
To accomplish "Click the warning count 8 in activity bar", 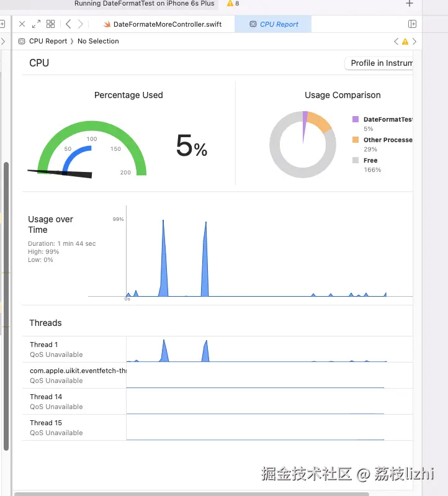I will click(233, 4).
